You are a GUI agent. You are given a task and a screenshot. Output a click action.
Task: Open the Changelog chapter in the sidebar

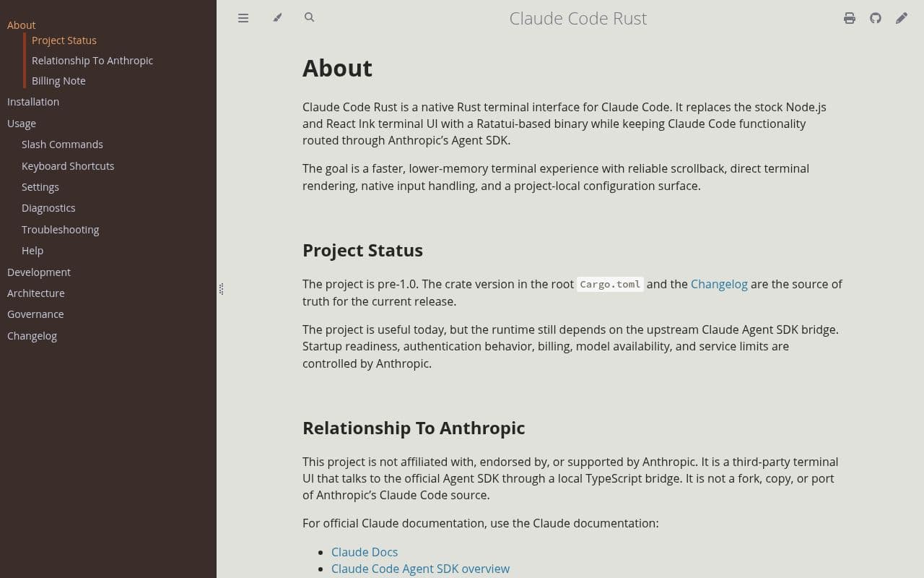32,336
